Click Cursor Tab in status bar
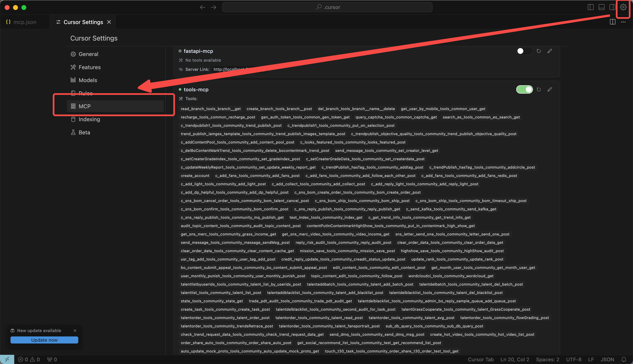This screenshot has width=633, height=364. point(481,360)
